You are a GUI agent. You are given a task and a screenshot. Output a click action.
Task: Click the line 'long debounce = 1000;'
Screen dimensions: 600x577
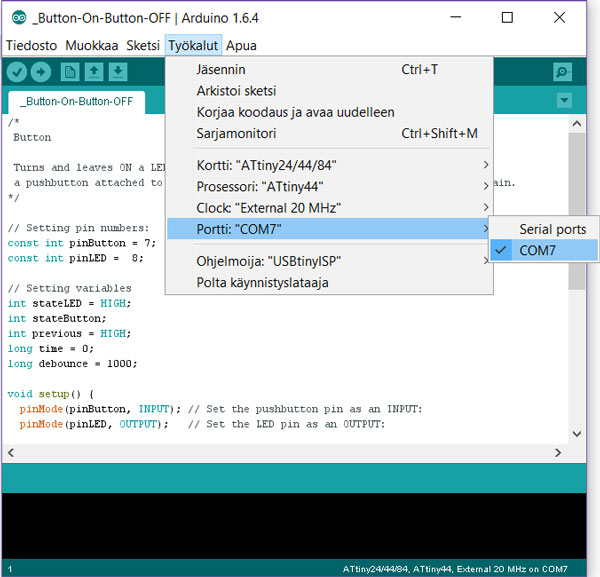coord(72,363)
